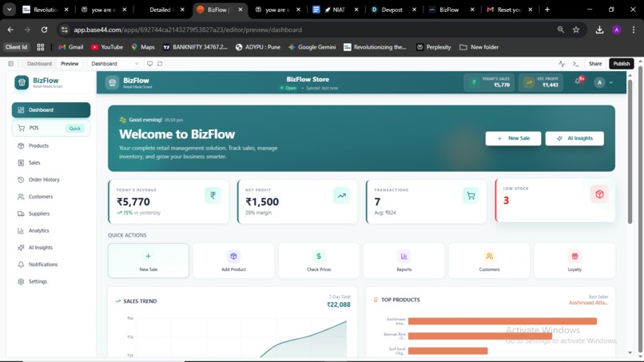The image size is (644, 362).
Task: Open the browser downloads icon
Action: (599, 30)
